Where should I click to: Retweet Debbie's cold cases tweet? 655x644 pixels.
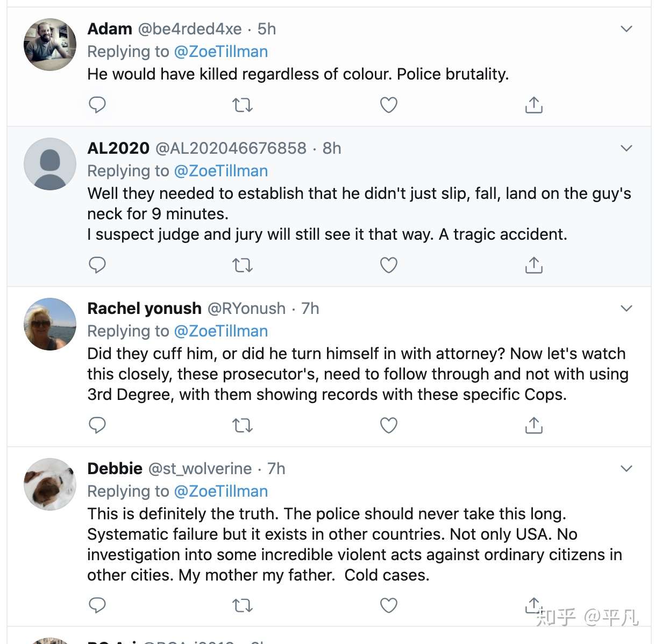click(242, 606)
